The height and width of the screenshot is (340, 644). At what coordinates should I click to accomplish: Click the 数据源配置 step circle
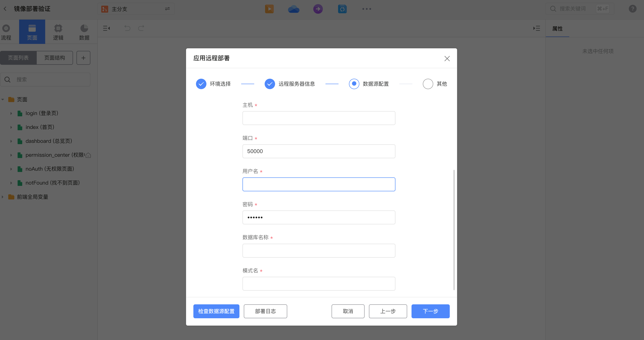(354, 84)
